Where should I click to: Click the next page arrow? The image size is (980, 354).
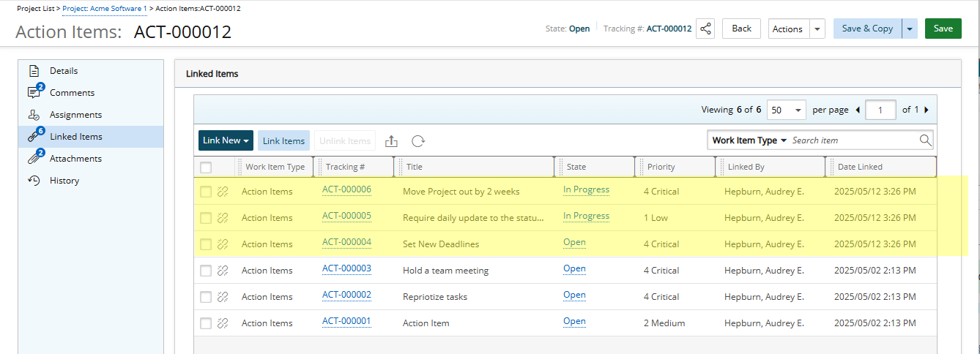926,110
